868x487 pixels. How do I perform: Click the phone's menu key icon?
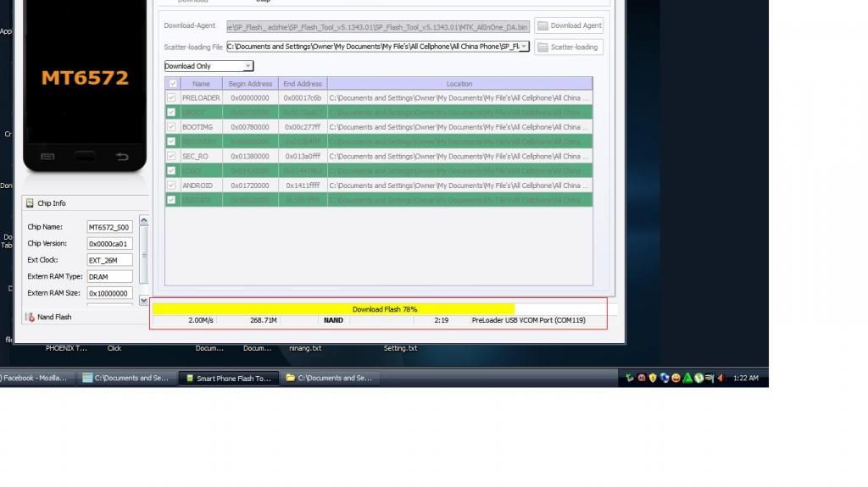(x=47, y=157)
